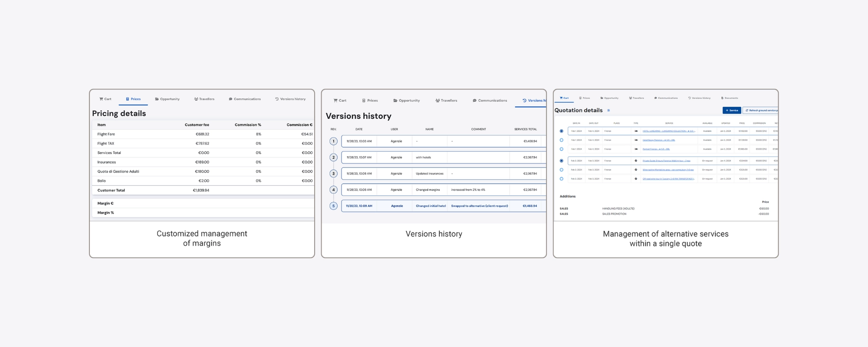Viewport: 868px width, 347px height.
Task: Click the 'HANDLING FEES (ADULTS)' addition
Action: tap(618, 209)
